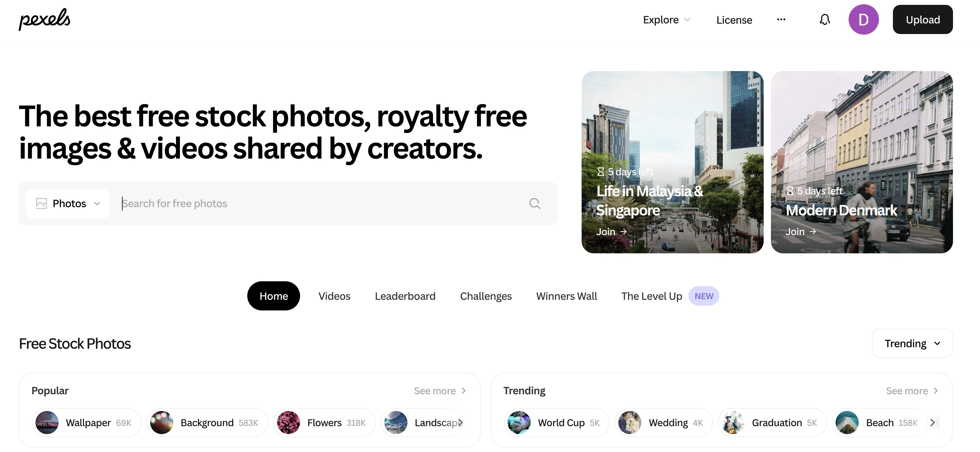Open the notifications bell icon
This screenshot has width=980, height=452.
pos(824,19)
